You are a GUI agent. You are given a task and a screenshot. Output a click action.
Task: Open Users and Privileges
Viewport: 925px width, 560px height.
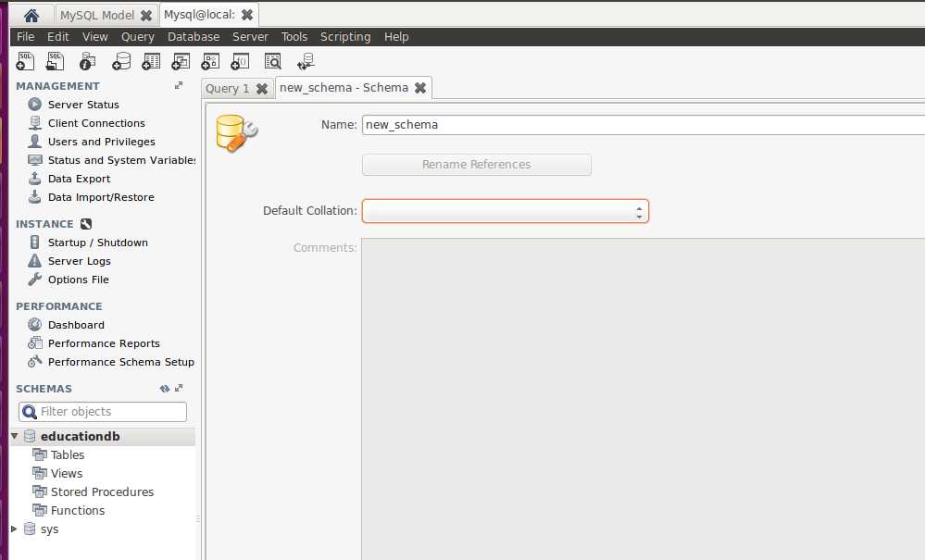(102, 142)
